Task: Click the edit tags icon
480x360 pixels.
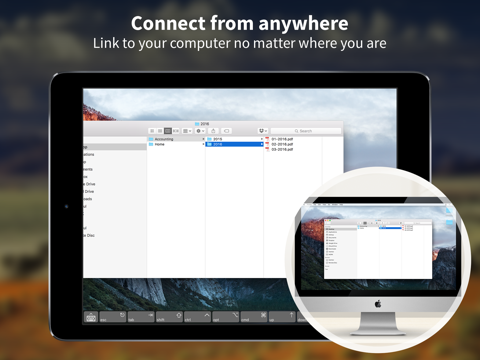Action: (x=226, y=131)
